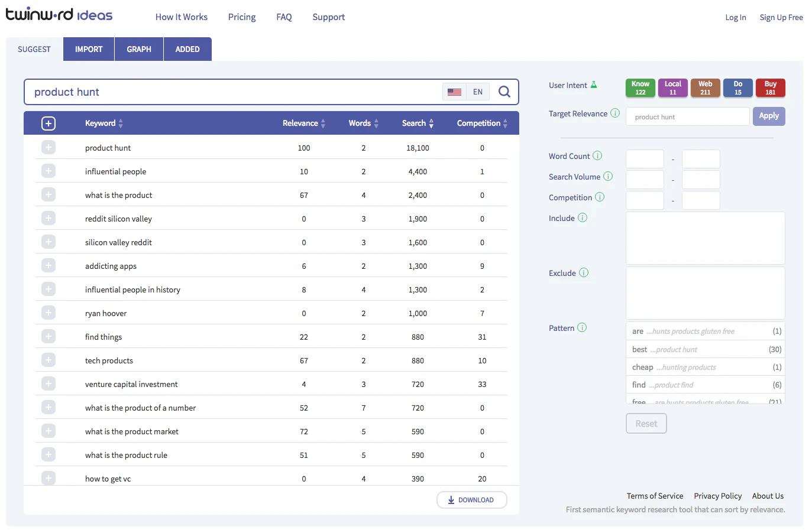
Task: Sort table by Competition column
Action: coord(482,123)
